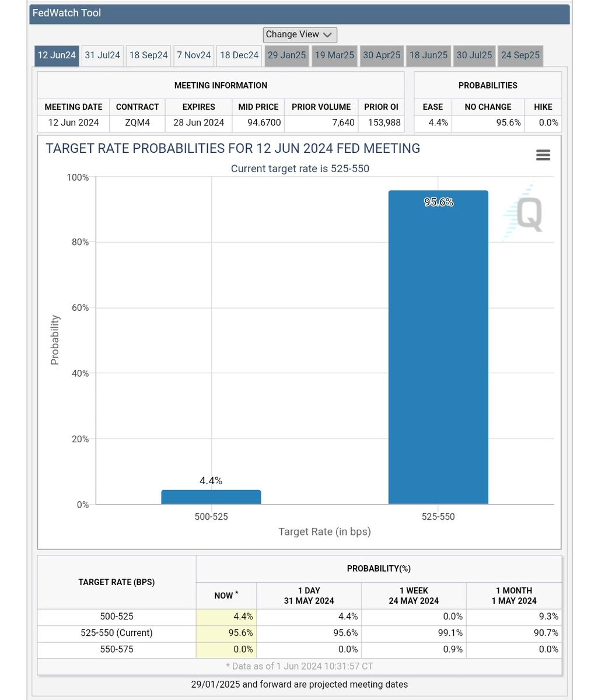Image resolution: width=612 pixels, height=700 pixels.
Task: Expand the Change View dropdown
Action: coord(300,34)
